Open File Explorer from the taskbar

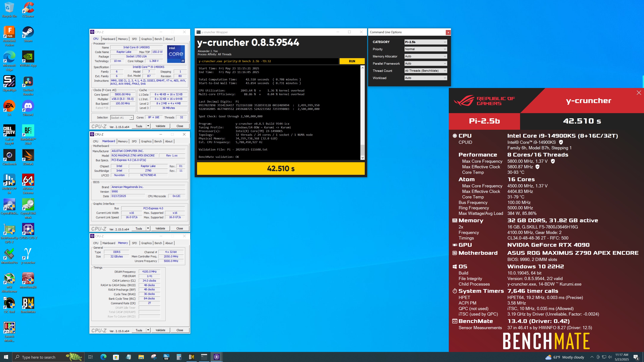click(x=141, y=357)
